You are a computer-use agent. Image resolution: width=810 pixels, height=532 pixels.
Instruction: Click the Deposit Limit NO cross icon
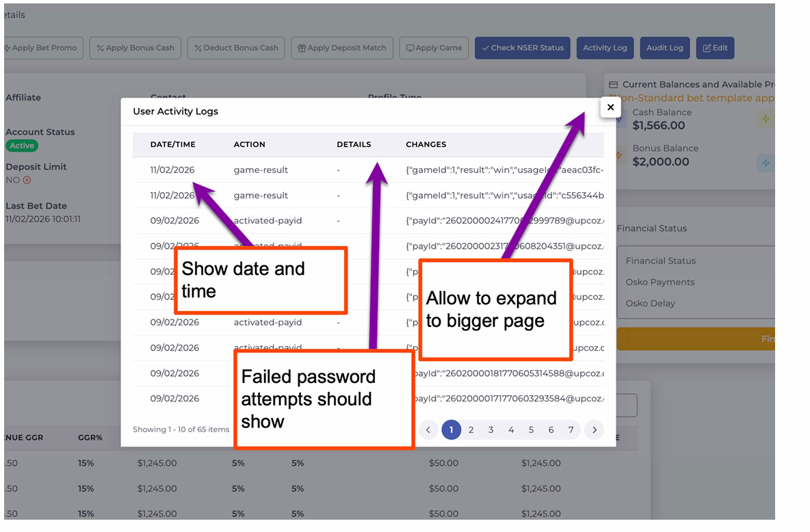(27, 181)
